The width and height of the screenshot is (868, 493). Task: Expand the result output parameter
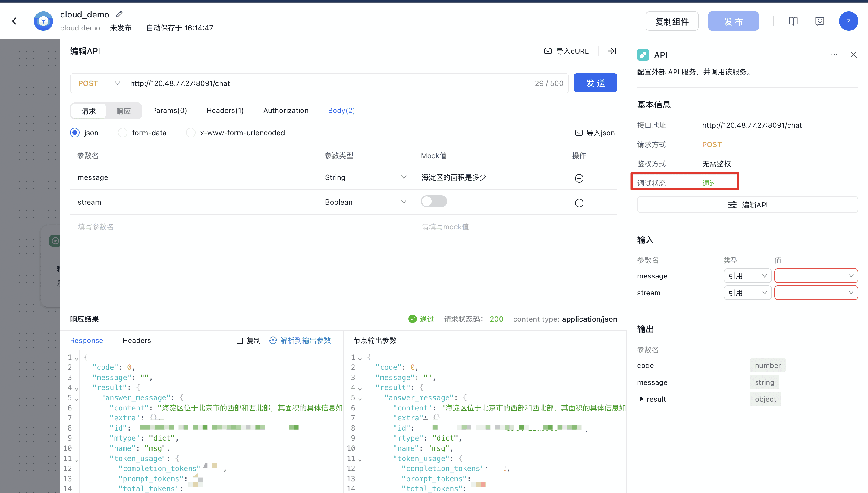click(x=641, y=399)
